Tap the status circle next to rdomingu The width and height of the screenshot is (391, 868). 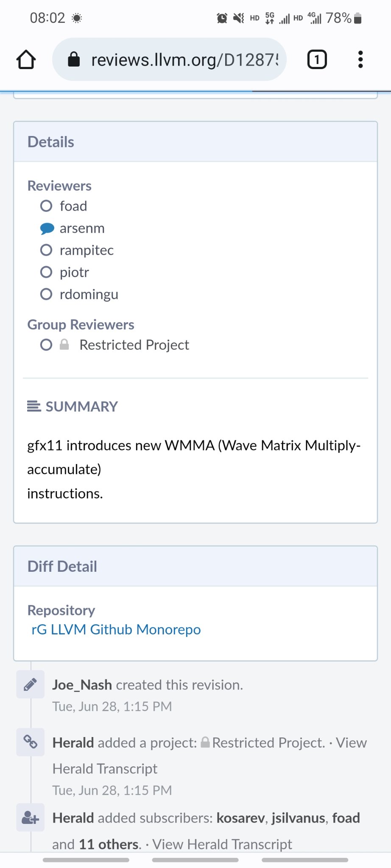coord(46,294)
